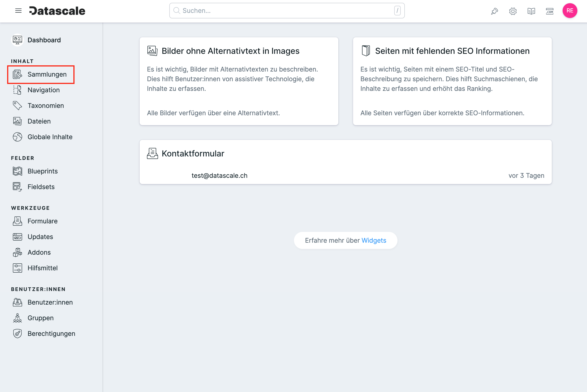Click the Formulare tool icon

[17, 221]
